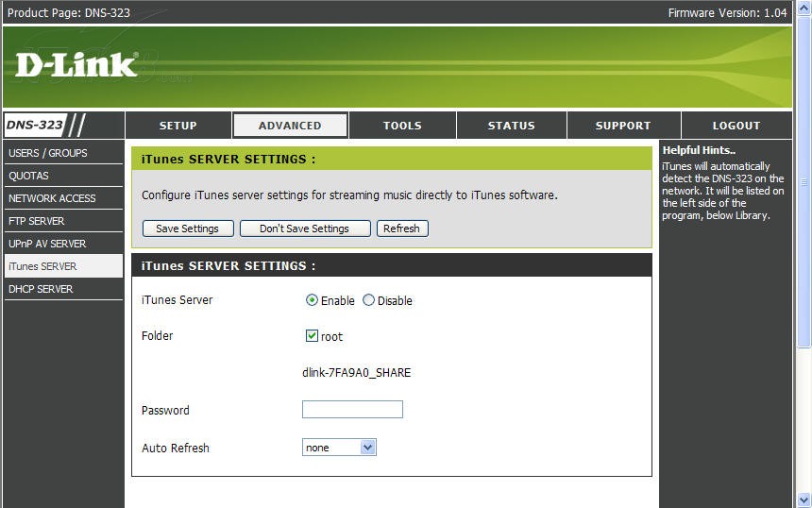Open the SUPPORT tab
This screenshot has height=508, width=812.
click(622, 126)
